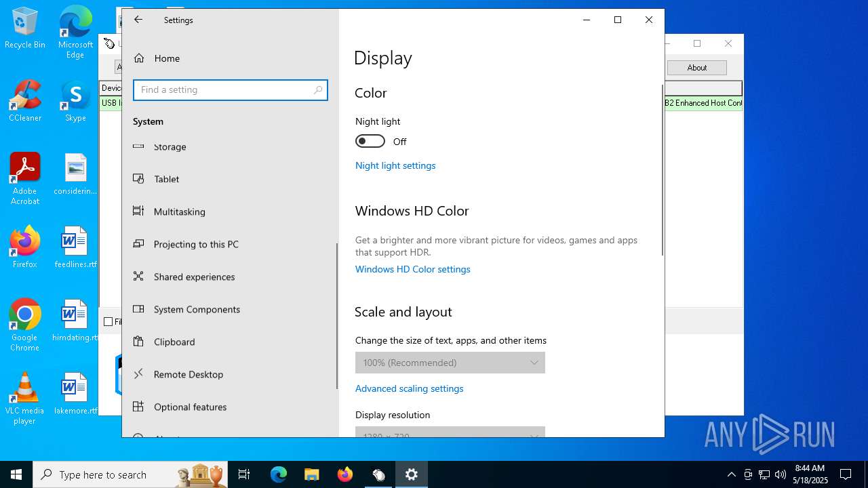The height and width of the screenshot is (488, 868).
Task: Click the Display page vertical scrollbar
Action: pyautogui.click(x=662, y=170)
